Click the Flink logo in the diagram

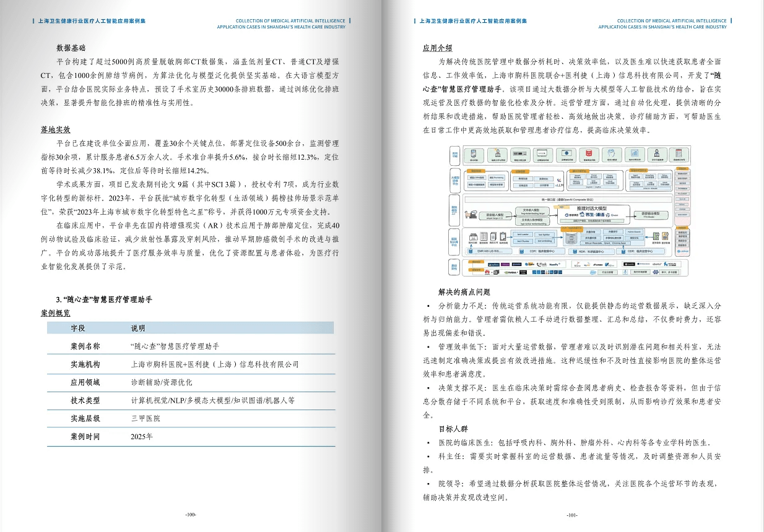pyautogui.click(x=542, y=264)
